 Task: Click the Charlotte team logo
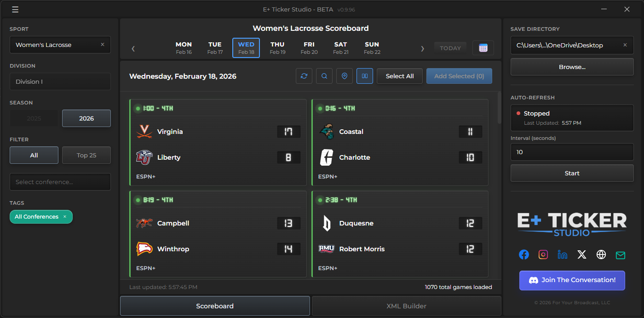[327, 157]
